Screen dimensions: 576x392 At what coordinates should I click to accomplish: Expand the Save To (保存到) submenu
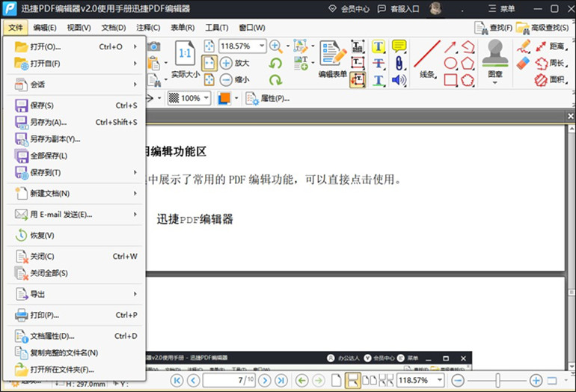135,172
